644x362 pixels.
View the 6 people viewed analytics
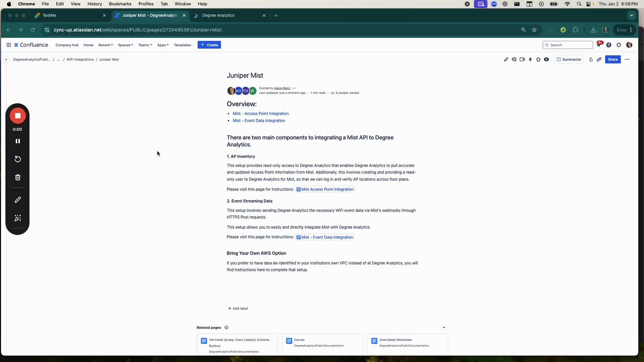[345, 93]
